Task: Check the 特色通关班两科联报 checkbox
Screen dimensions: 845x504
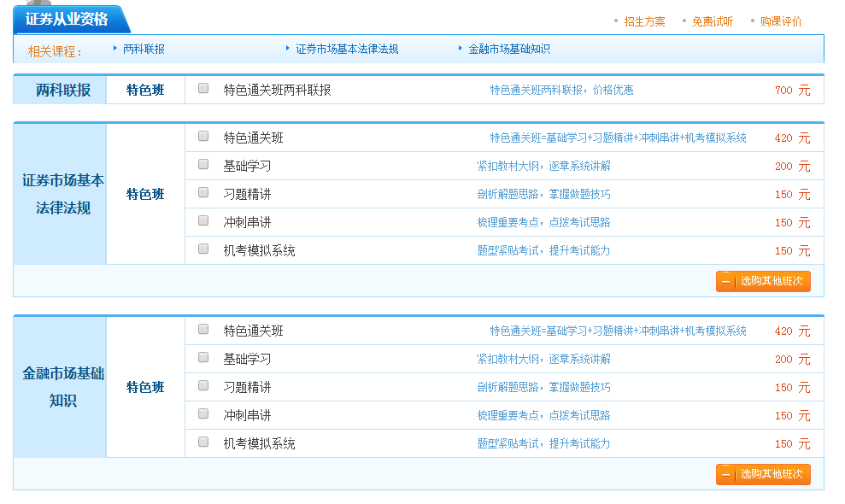Action: (x=202, y=90)
